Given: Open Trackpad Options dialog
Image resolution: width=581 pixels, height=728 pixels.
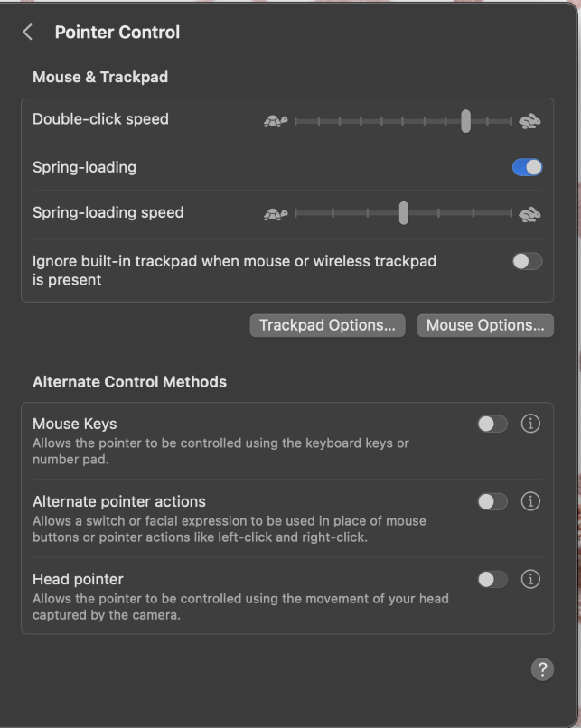Looking at the screenshot, I should (x=327, y=325).
